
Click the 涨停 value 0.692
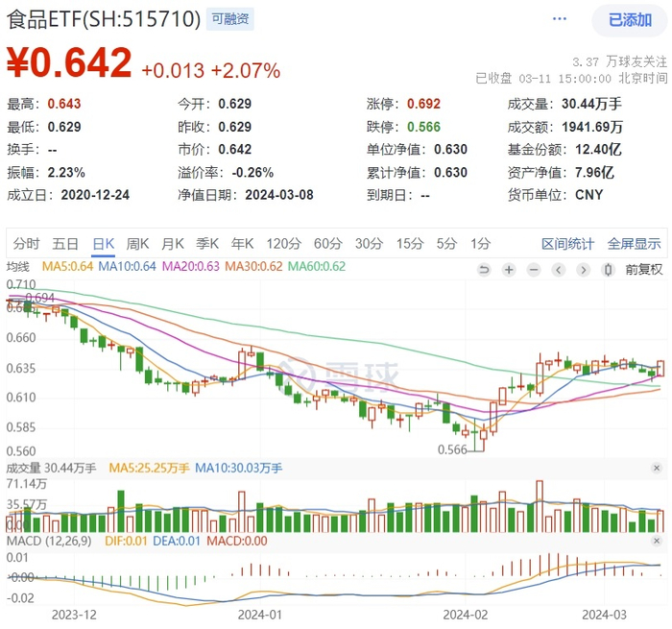point(424,104)
